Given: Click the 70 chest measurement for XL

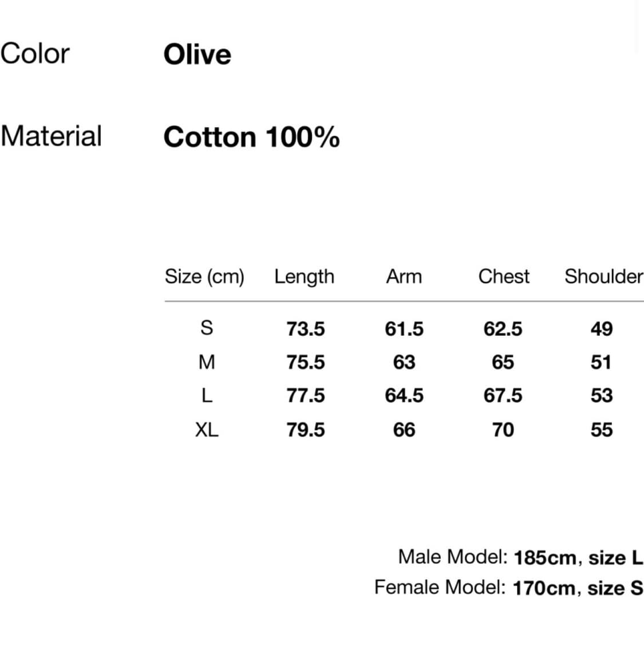Looking at the screenshot, I should coord(503,429).
